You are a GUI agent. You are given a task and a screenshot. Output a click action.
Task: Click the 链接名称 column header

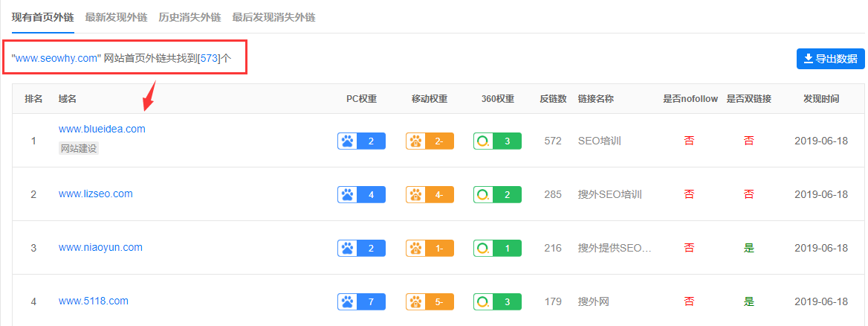tap(596, 99)
